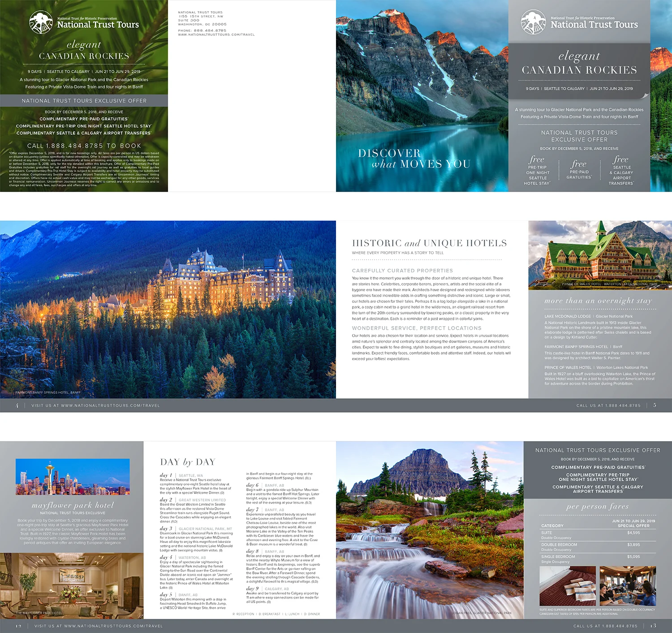Click the page number 5 in the footer

coord(655,405)
